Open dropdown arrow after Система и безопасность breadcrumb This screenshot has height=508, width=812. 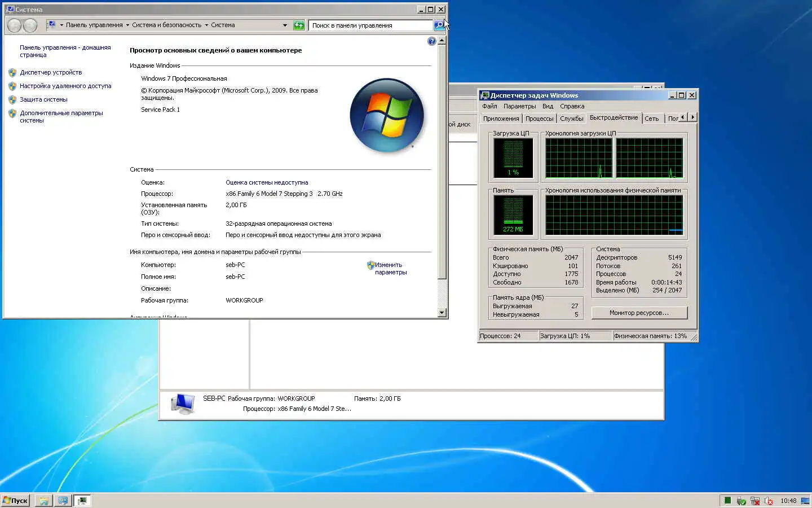[x=206, y=25]
